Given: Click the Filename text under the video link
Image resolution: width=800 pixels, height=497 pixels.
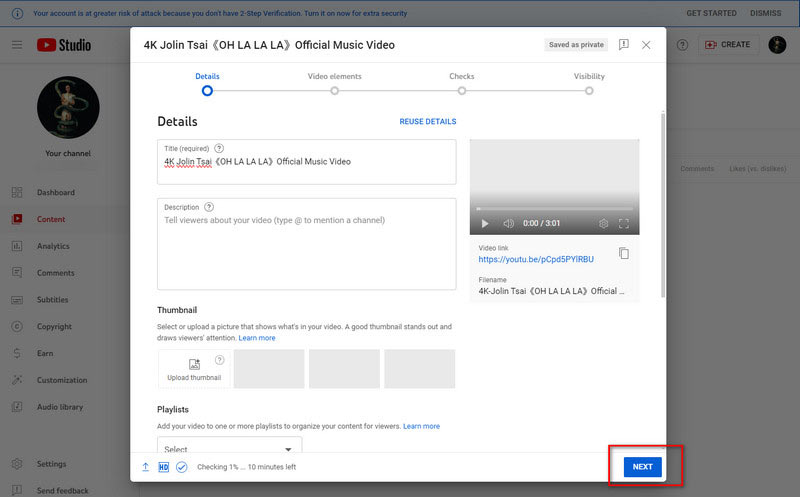Looking at the screenshot, I should click(551, 291).
